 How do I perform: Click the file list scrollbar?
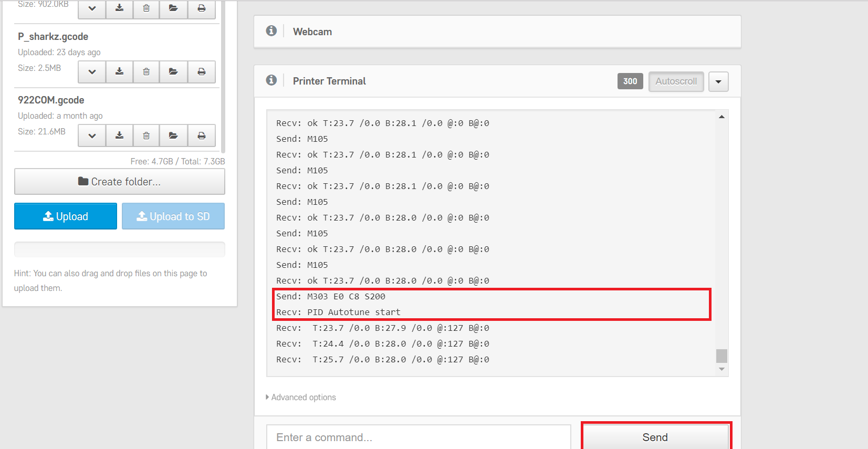223,76
